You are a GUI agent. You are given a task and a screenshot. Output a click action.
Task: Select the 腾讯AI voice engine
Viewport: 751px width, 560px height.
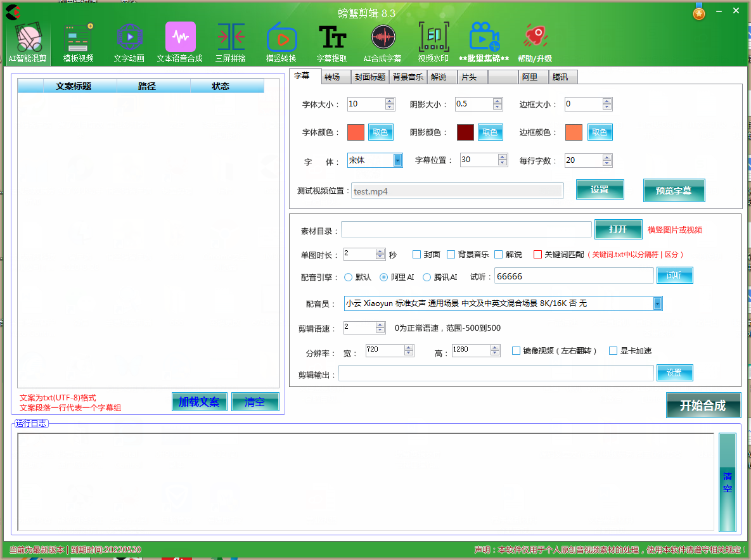[427, 277]
